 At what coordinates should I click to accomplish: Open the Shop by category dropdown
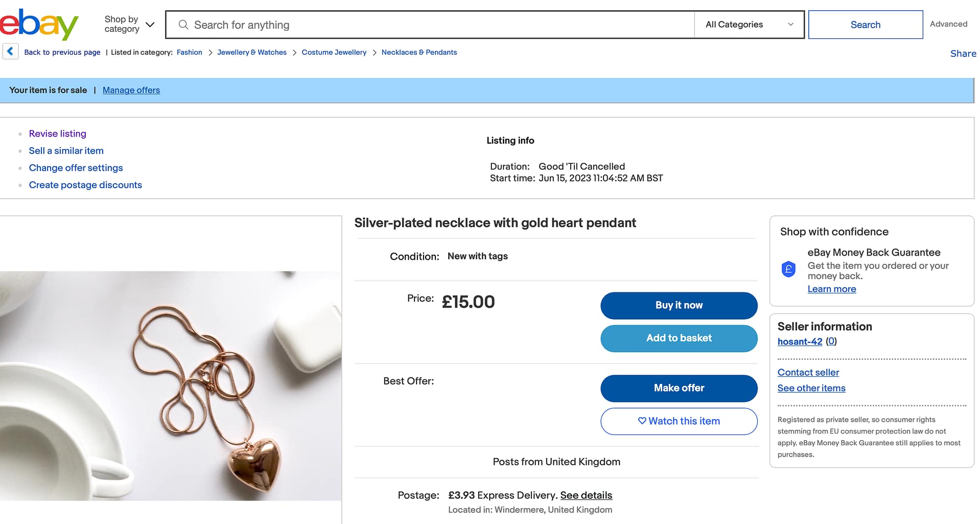(x=129, y=24)
